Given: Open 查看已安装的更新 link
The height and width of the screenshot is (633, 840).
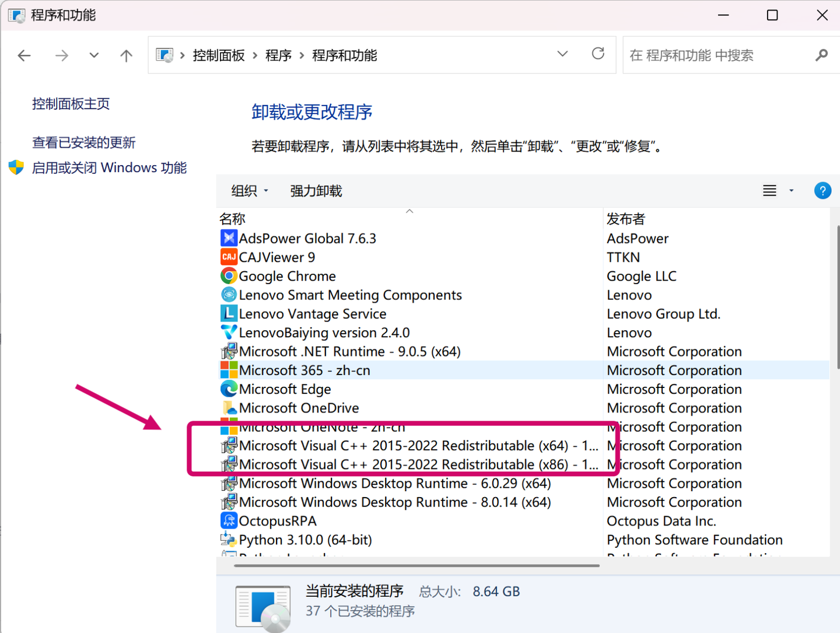Looking at the screenshot, I should point(83,142).
